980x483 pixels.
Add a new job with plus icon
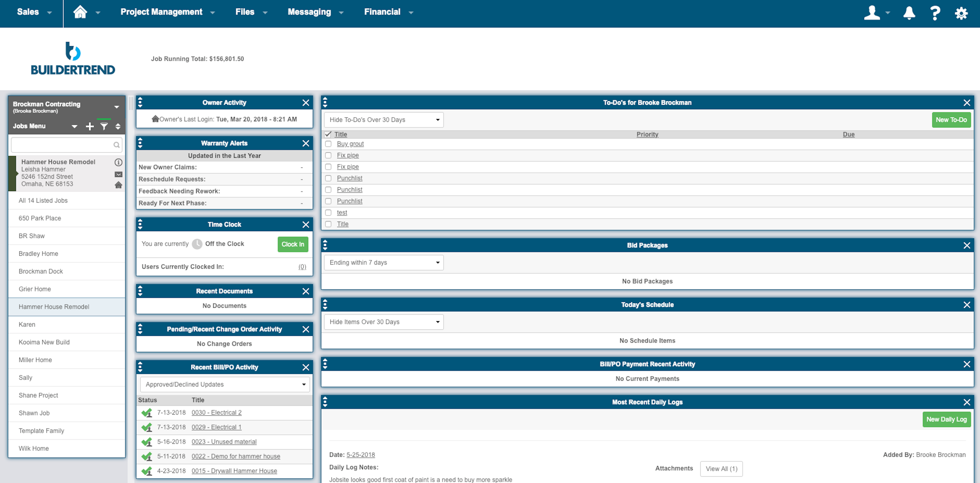tap(89, 126)
